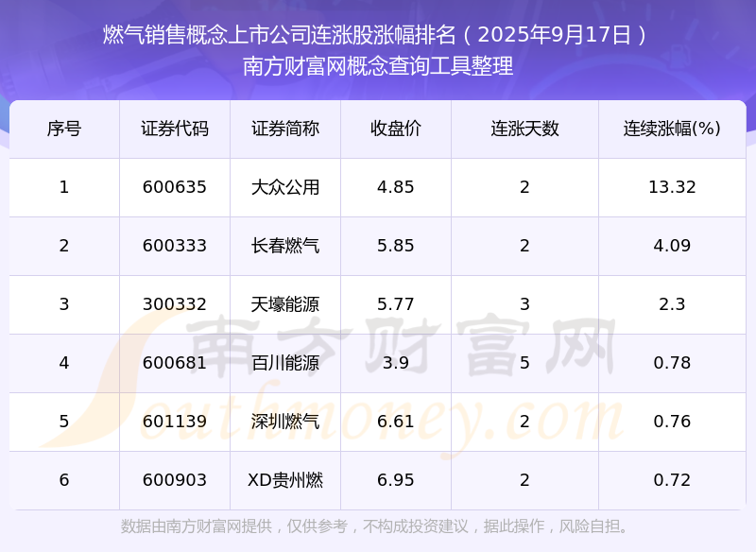Select stock code 600635
The image size is (756, 552).
pos(175,187)
